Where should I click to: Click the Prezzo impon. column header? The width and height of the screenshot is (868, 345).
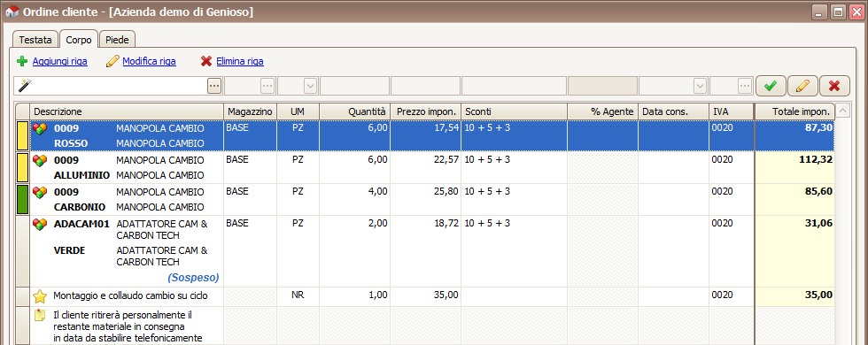[426, 111]
